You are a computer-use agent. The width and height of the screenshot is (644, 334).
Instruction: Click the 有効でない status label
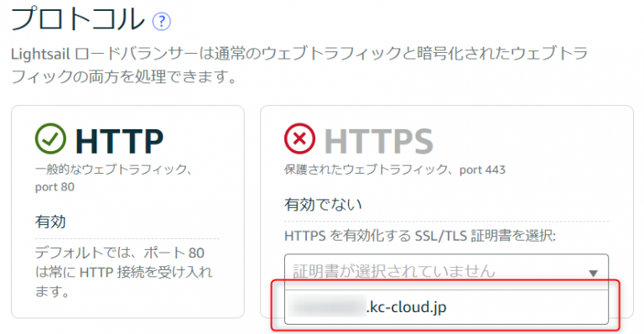point(323,204)
